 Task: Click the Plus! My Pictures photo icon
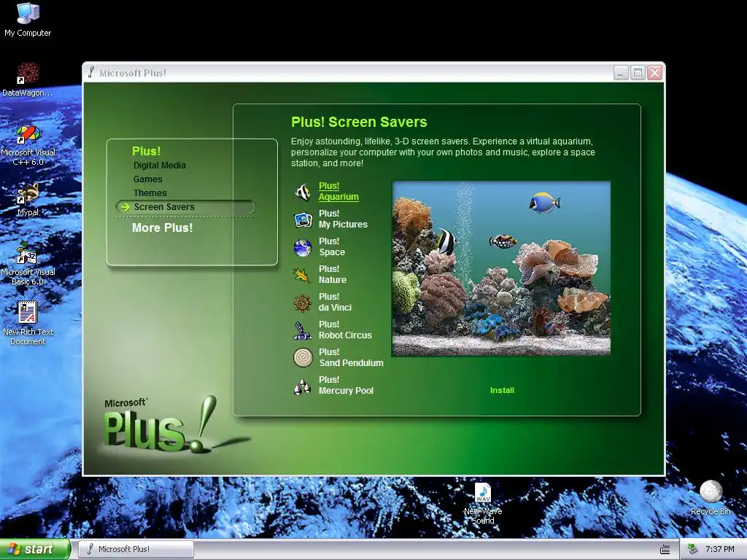coord(303,219)
